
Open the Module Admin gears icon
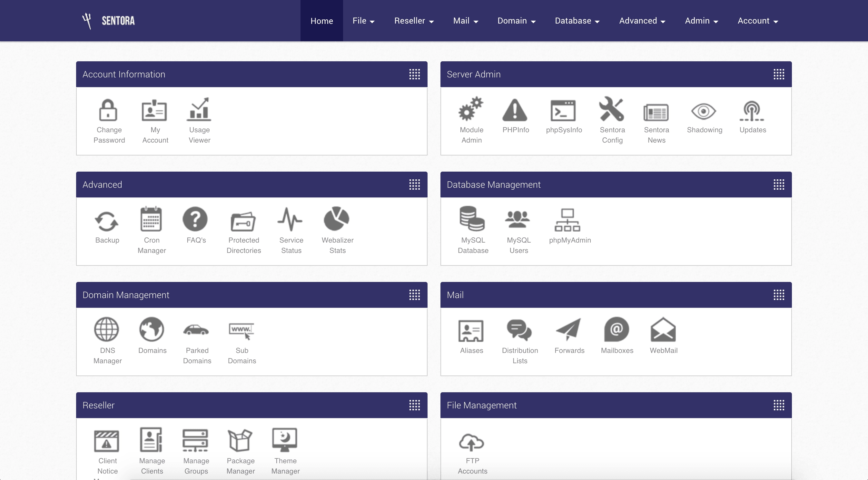(471, 109)
